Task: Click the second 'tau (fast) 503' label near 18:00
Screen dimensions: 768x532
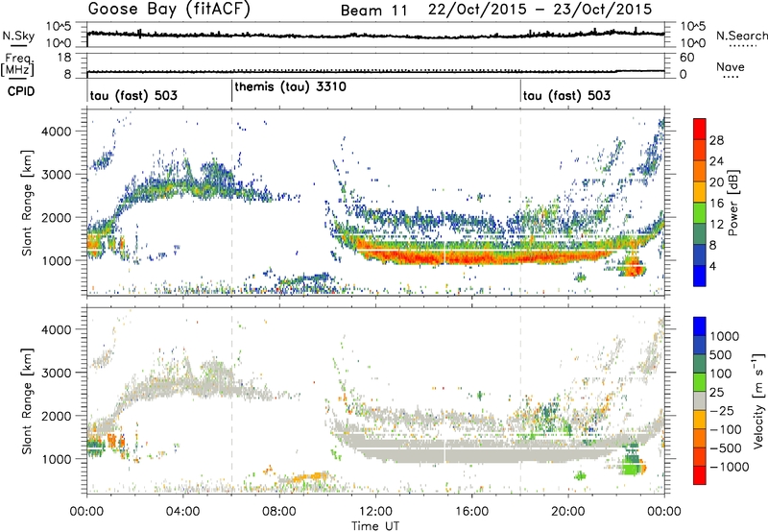Action: point(566,95)
